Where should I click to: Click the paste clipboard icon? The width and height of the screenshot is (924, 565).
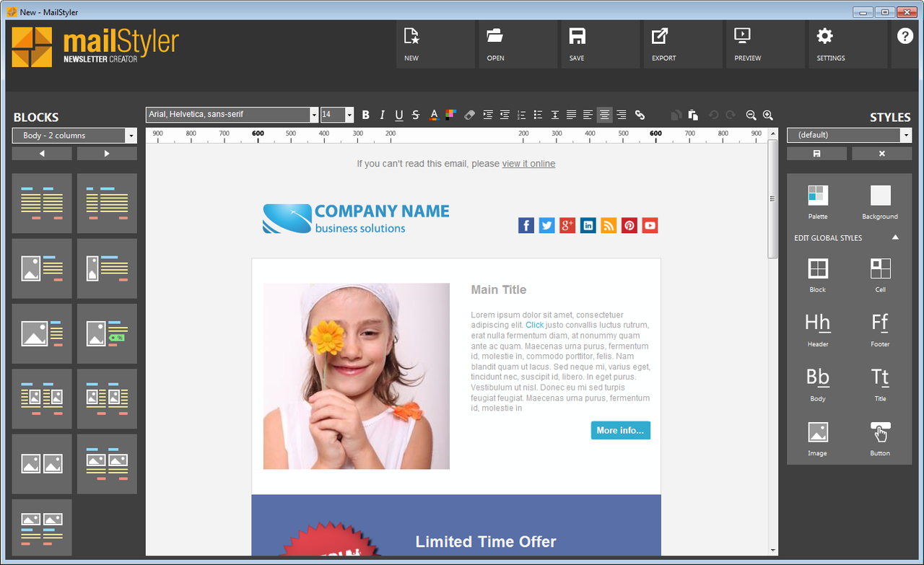[693, 115]
